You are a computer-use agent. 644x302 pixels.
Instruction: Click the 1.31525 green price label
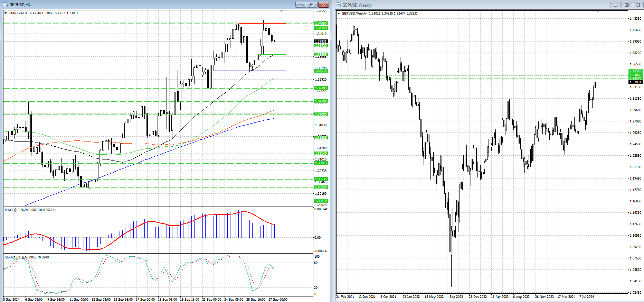(321, 138)
